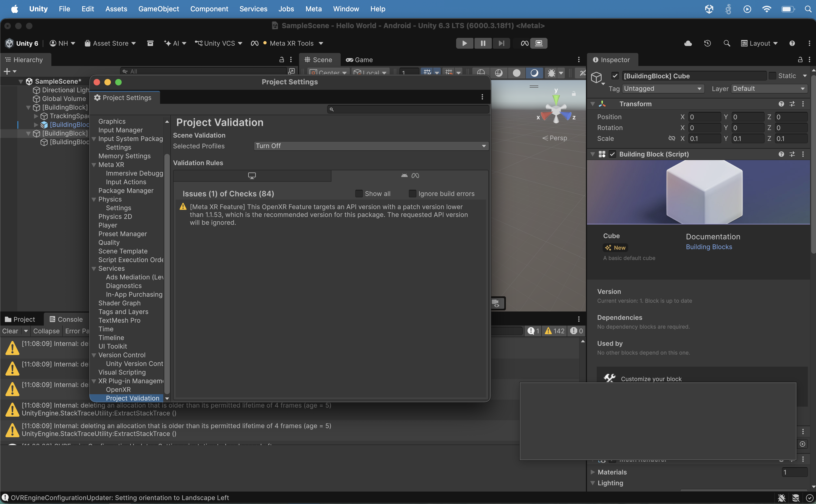
Task: Open Transform presets slider icon
Action: tap(792, 104)
